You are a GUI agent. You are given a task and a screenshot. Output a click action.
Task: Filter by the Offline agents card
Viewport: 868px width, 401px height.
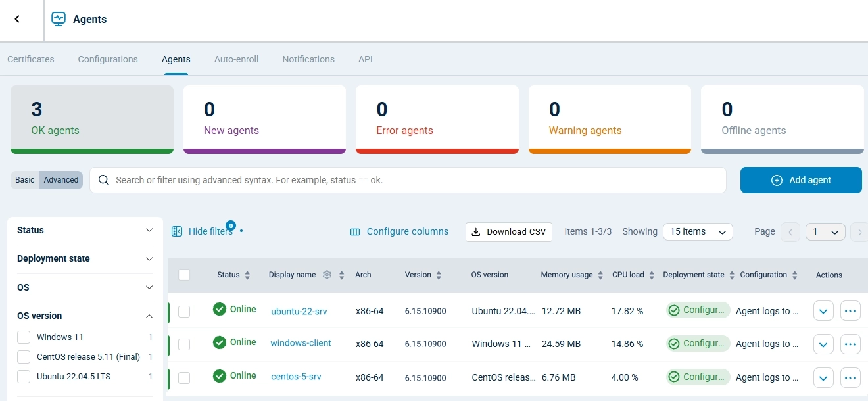[783, 120]
